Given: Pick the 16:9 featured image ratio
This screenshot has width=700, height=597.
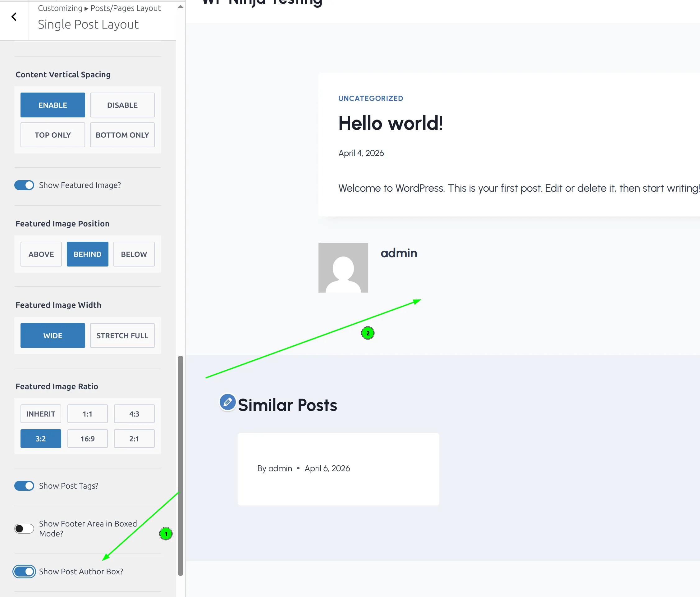Looking at the screenshot, I should click(x=88, y=439).
